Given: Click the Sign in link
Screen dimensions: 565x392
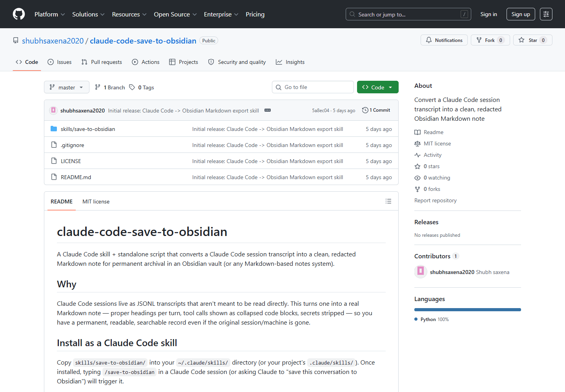Looking at the screenshot, I should [488, 14].
